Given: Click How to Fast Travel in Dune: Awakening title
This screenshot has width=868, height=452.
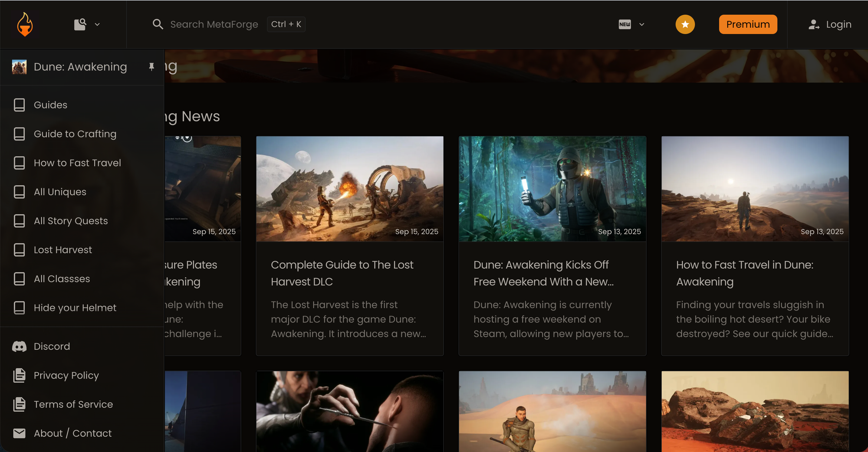Looking at the screenshot, I should click(x=745, y=273).
